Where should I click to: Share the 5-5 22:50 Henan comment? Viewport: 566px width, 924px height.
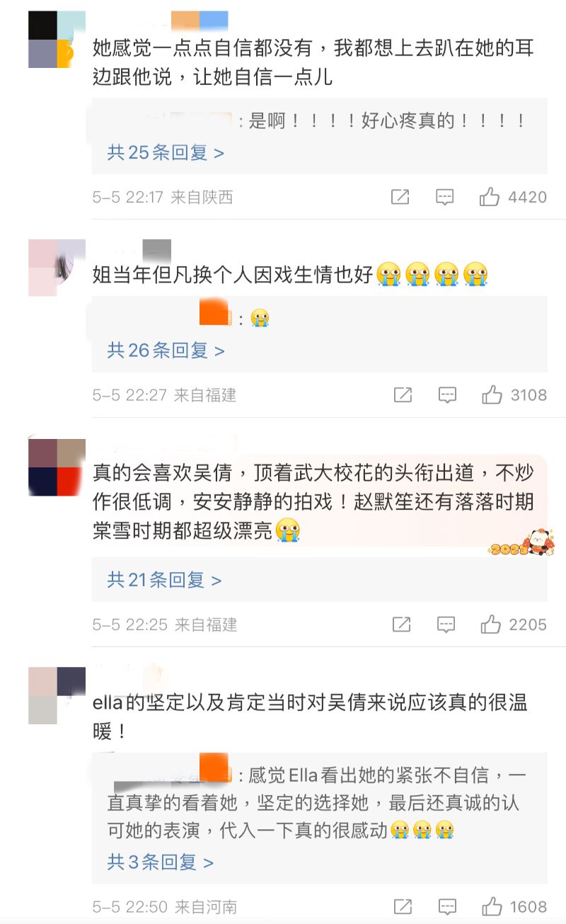tap(403, 906)
